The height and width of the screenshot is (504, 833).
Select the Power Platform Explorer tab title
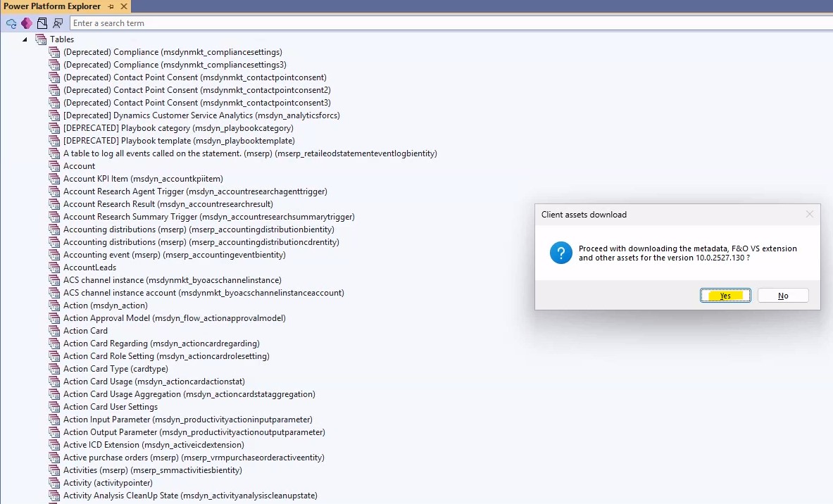(x=52, y=6)
